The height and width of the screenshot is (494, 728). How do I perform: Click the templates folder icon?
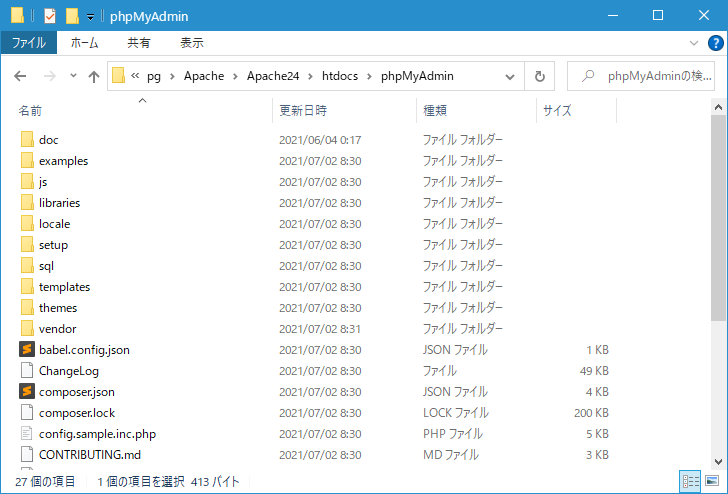tap(27, 286)
